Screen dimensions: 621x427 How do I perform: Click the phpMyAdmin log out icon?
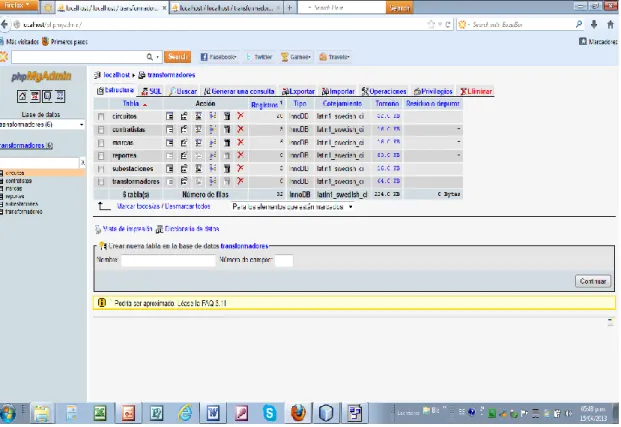35,96
